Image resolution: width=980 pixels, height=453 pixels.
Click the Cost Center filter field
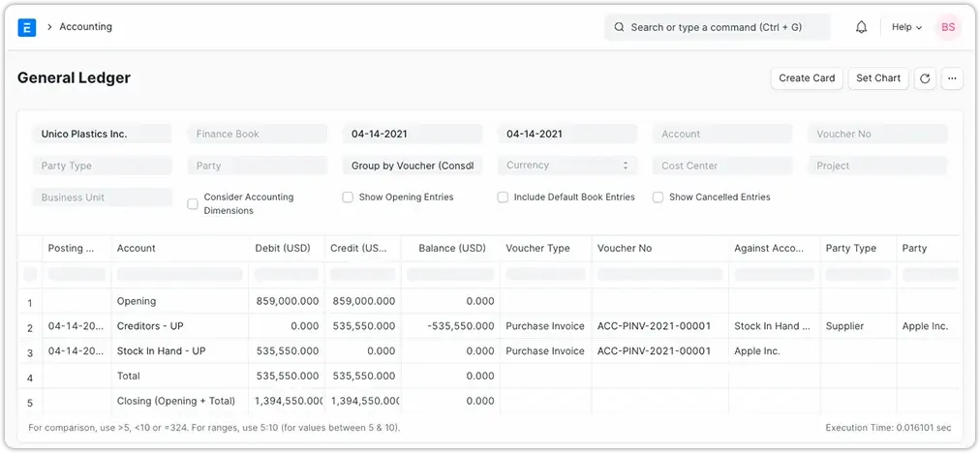[x=722, y=166]
